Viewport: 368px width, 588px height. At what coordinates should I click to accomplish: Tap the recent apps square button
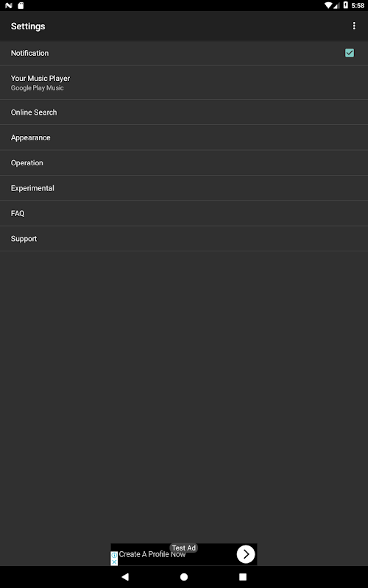243,577
